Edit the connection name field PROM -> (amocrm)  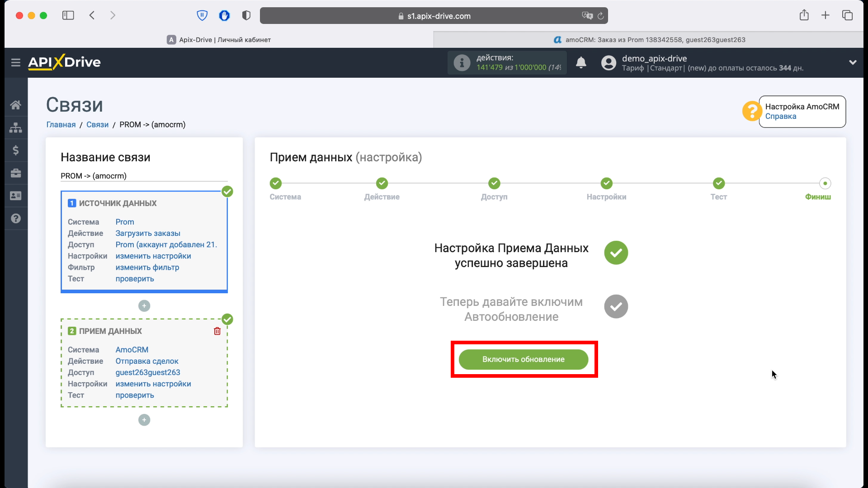click(144, 176)
